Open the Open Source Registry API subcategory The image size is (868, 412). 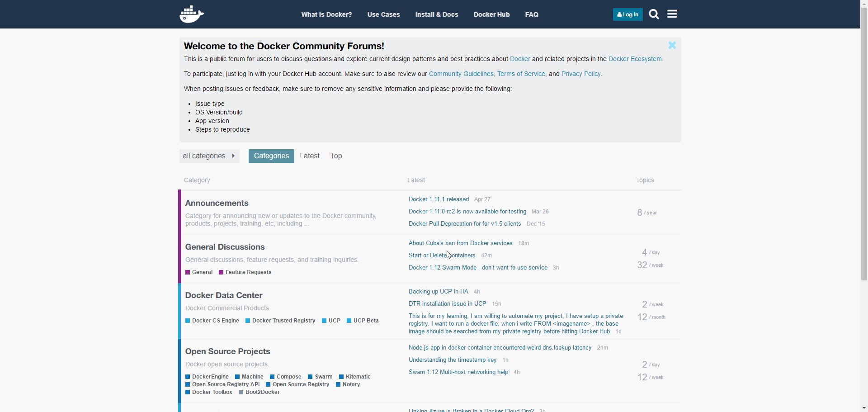point(222,384)
